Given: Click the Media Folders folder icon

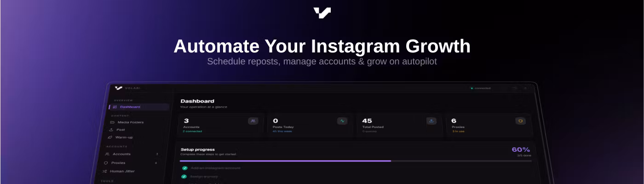Looking at the screenshot, I should [112, 122].
